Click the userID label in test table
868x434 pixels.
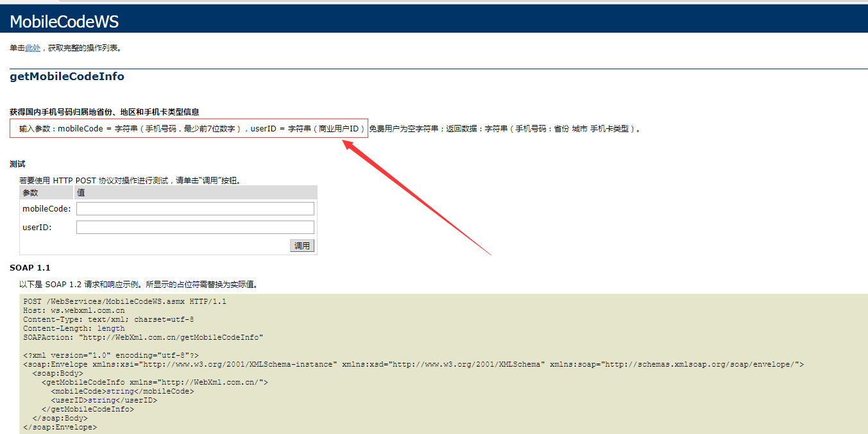pos(37,228)
